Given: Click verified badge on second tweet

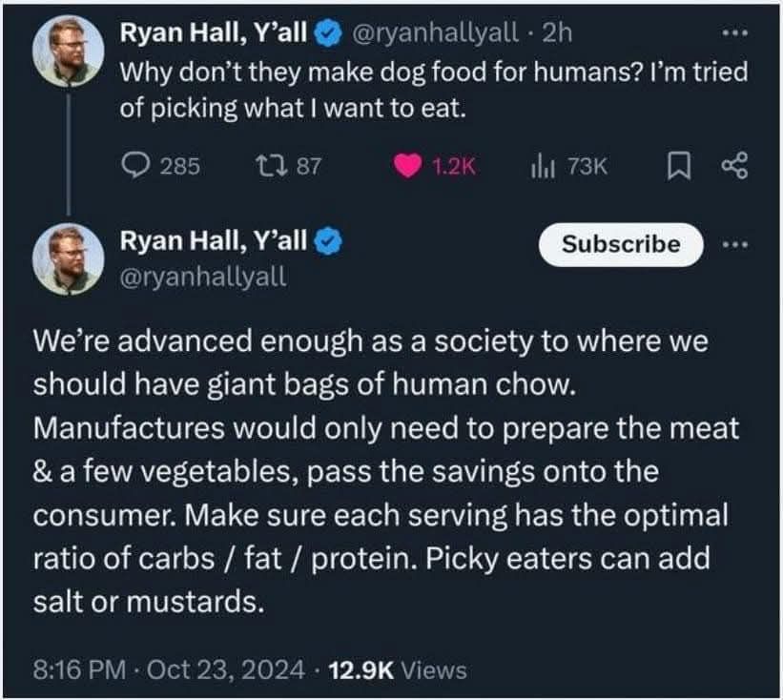Looking at the screenshot, I should pyautogui.click(x=327, y=242).
